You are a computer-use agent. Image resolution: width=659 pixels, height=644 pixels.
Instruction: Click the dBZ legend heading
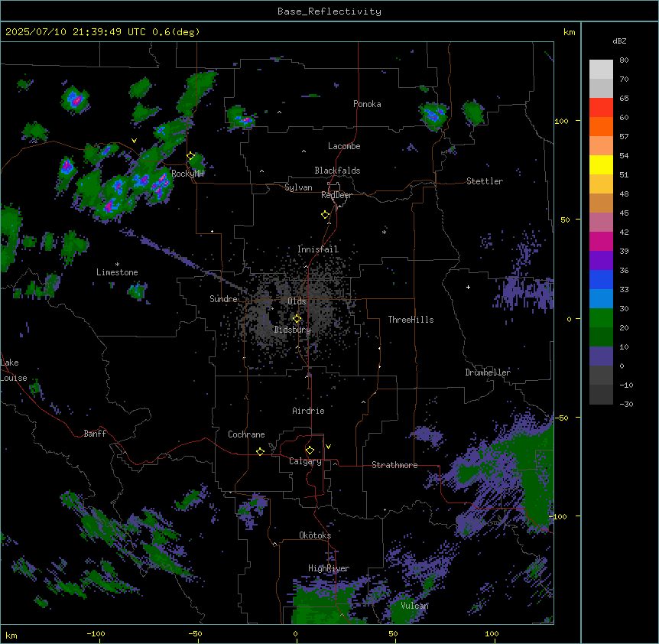coord(619,41)
